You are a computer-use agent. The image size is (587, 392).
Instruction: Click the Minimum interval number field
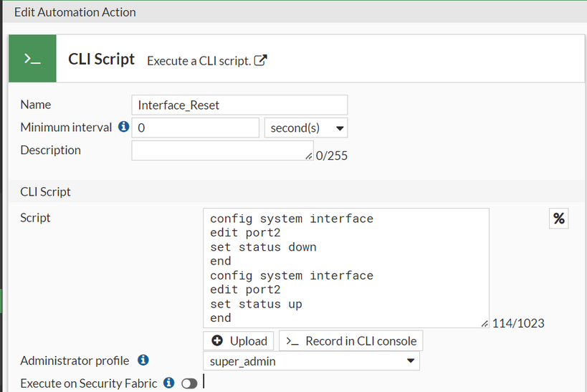[x=195, y=128]
